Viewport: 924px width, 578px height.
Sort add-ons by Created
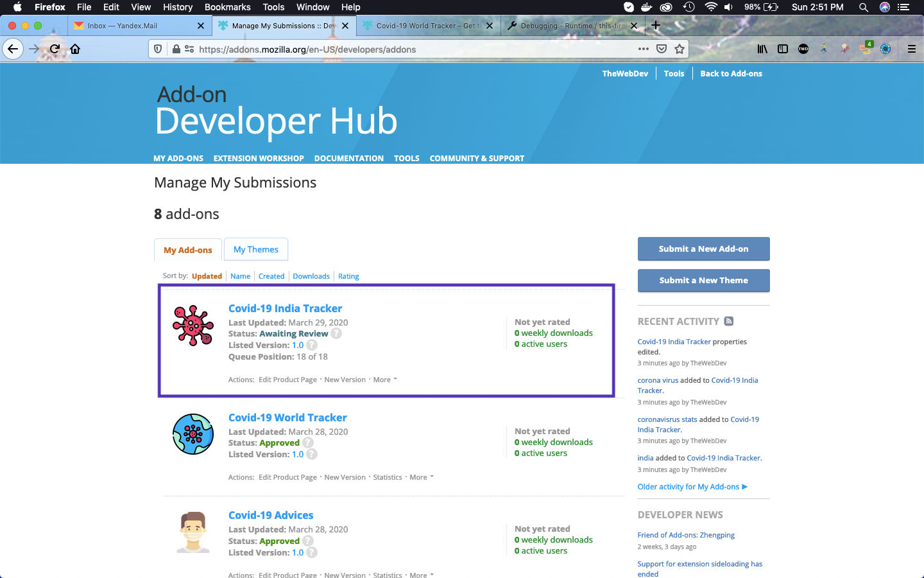click(271, 276)
